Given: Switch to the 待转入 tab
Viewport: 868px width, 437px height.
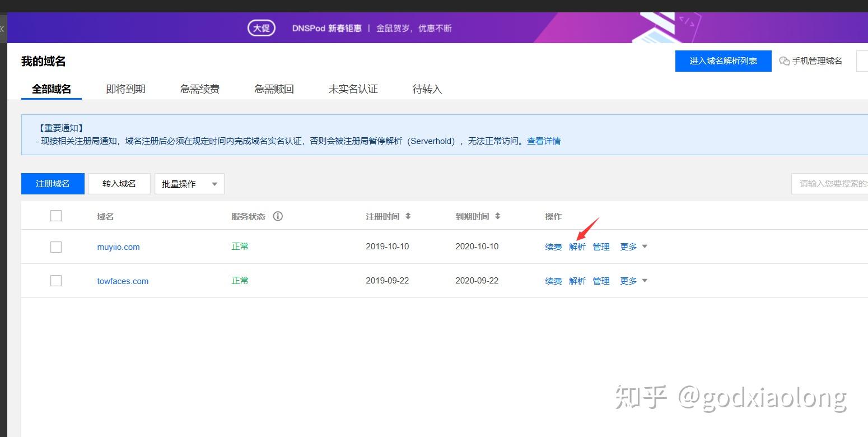Looking at the screenshot, I should 427,89.
